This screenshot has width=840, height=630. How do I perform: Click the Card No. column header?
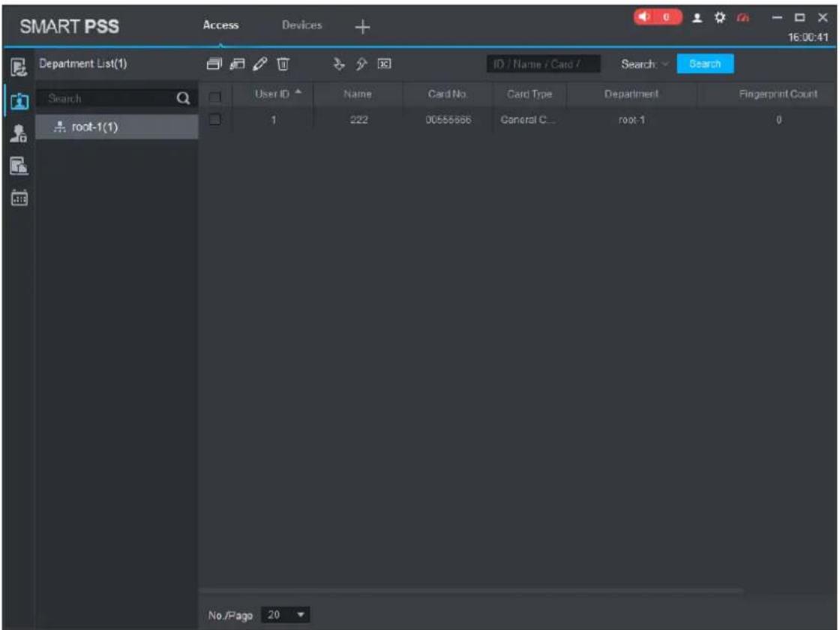[x=447, y=94]
